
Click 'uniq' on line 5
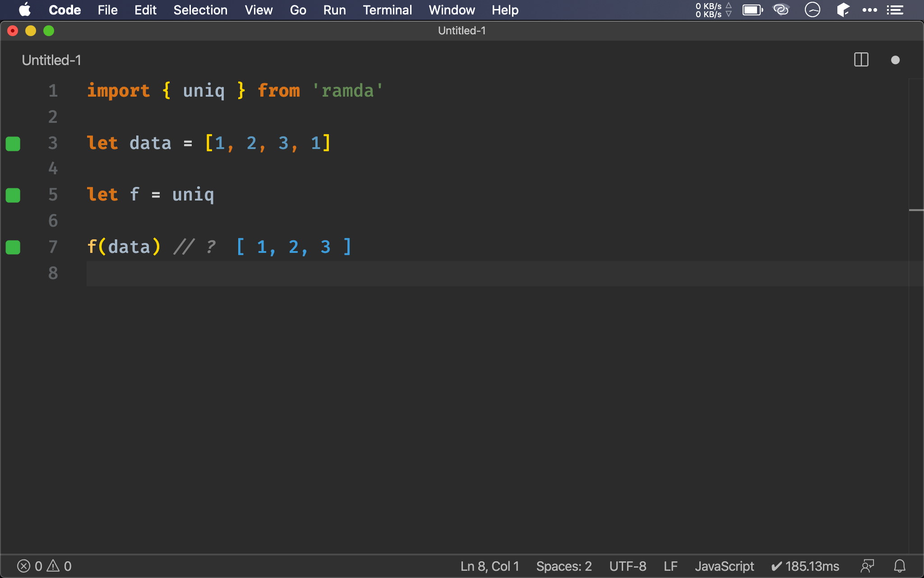[x=193, y=195]
